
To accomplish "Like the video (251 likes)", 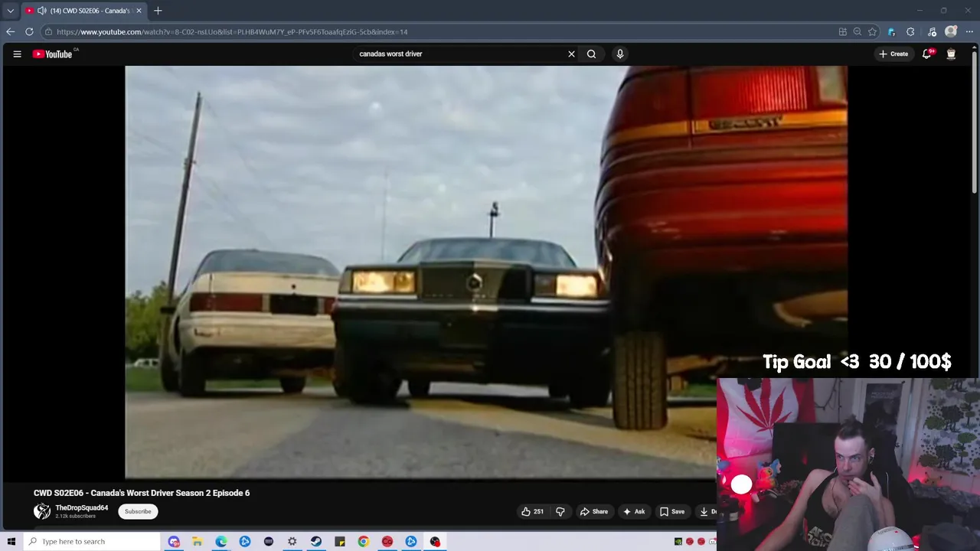I will tap(532, 511).
